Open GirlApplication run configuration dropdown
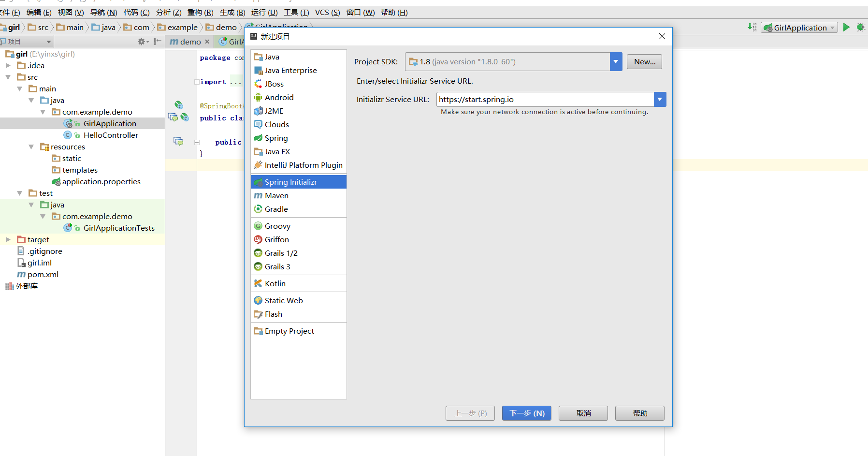 coord(799,28)
